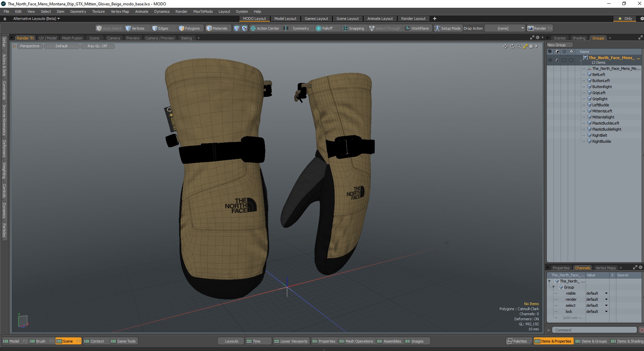Open the MaxToModo menu
The width and height of the screenshot is (644, 351).
click(x=203, y=11)
